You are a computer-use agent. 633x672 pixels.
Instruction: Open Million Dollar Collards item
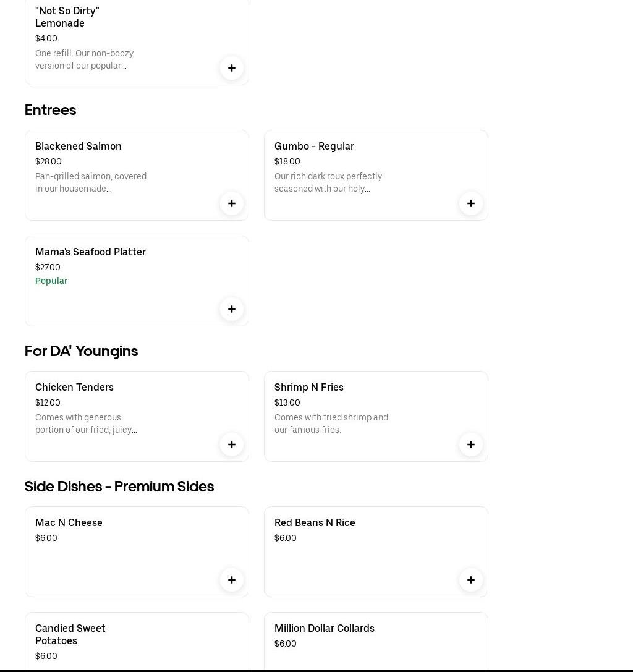click(325, 629)
